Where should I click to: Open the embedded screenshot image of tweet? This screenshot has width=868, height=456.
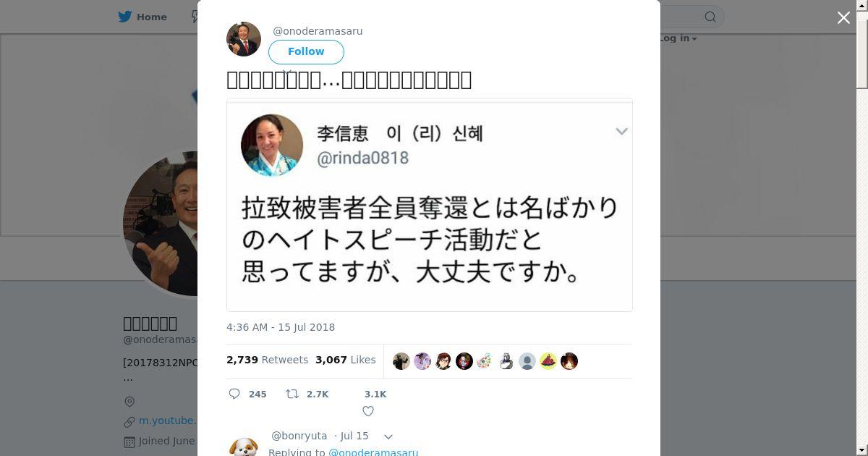430,205
